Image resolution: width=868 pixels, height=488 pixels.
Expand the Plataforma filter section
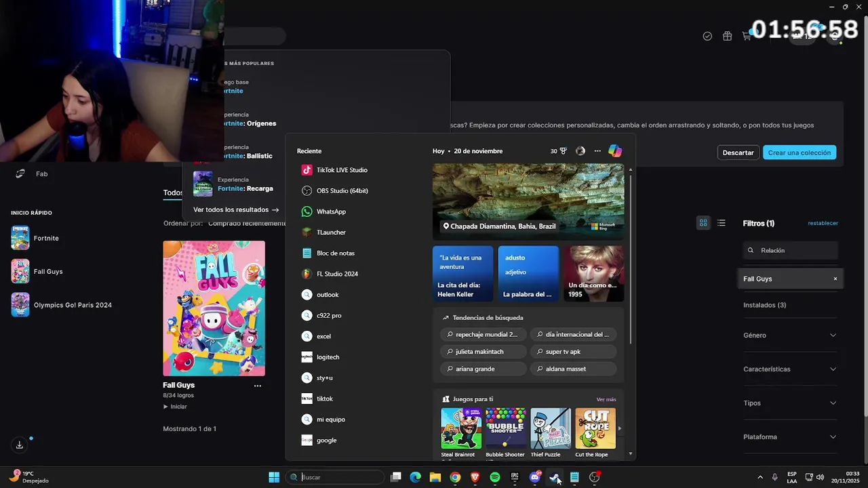(x=790, y=437)
